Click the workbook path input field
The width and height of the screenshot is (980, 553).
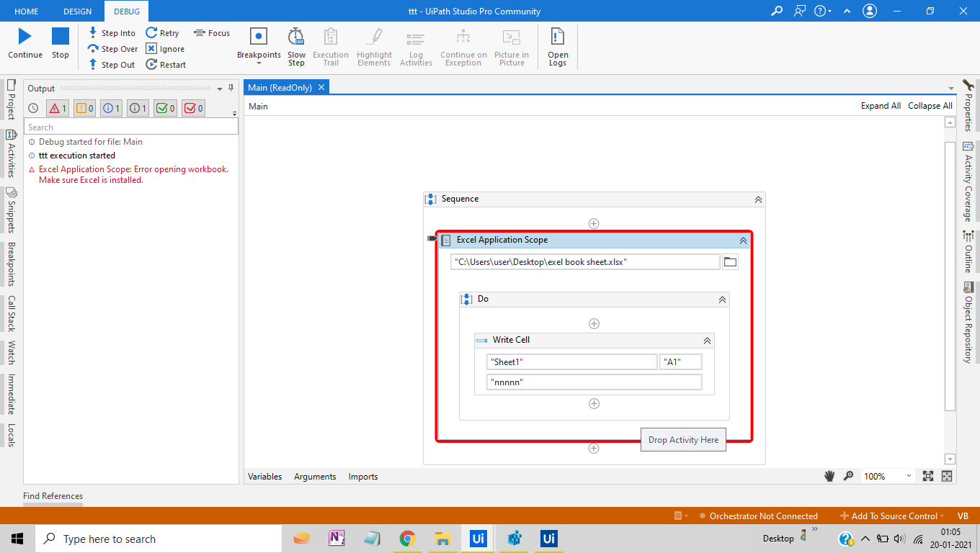pos(585,262)
